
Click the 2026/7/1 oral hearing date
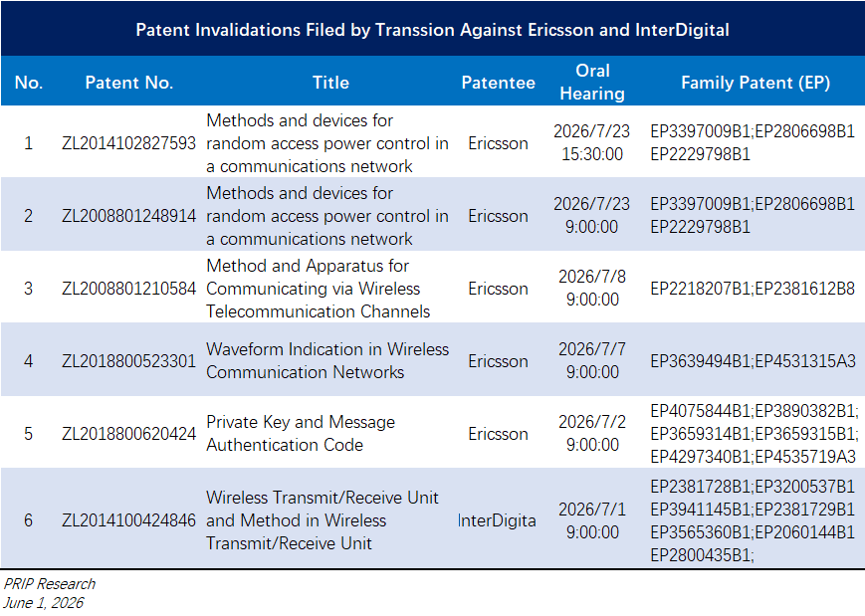coord(592,520)
